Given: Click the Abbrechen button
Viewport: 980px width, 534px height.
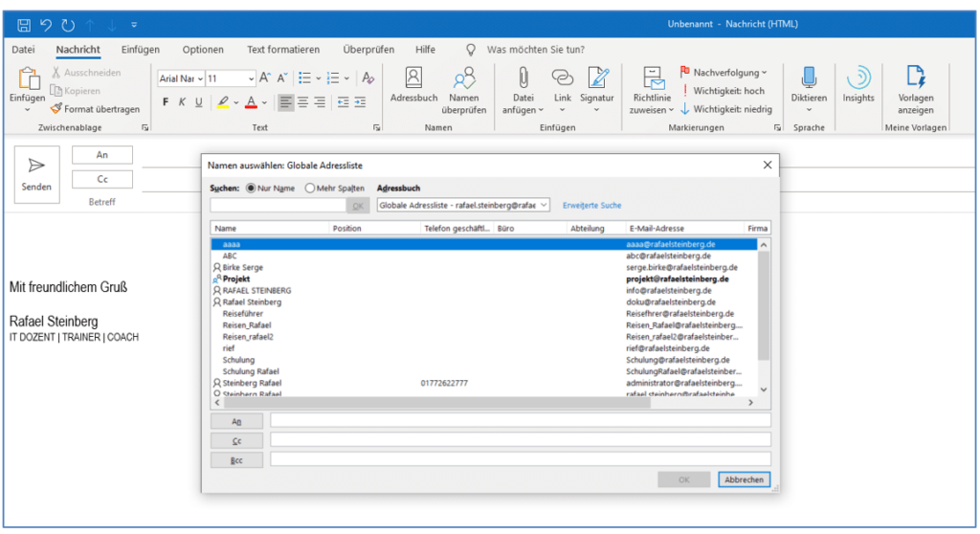Looking at the screenshot, I should pyautogui.click(x=744, y=479).
